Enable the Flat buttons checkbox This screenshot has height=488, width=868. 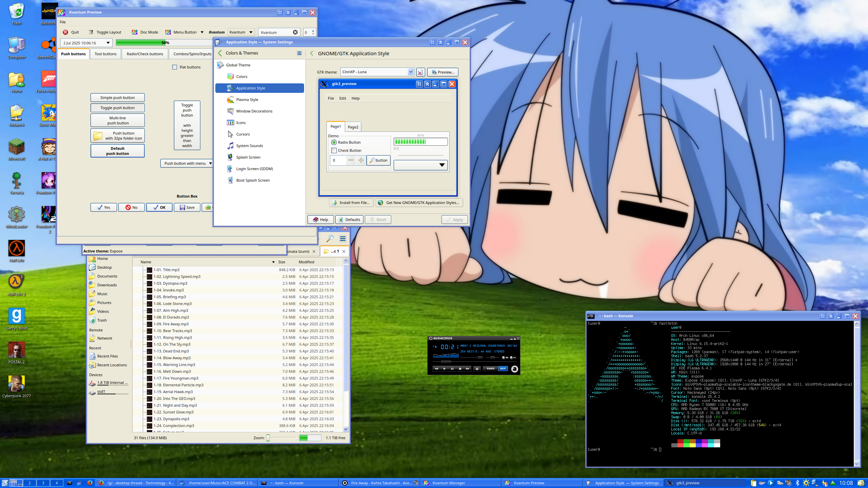click(x=175, y=67)
